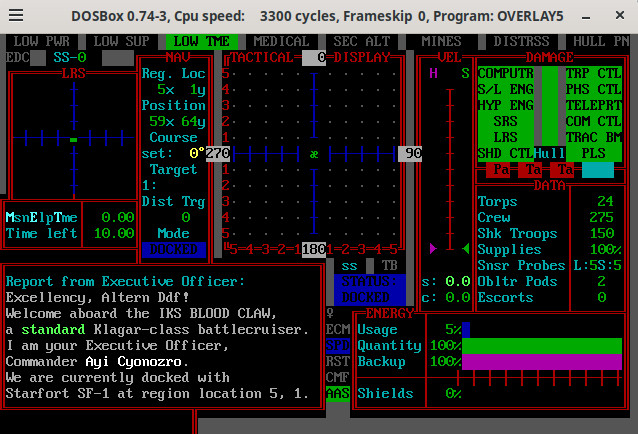
Task: Click the ship marker in tactical display center
Action: [314, 154]
